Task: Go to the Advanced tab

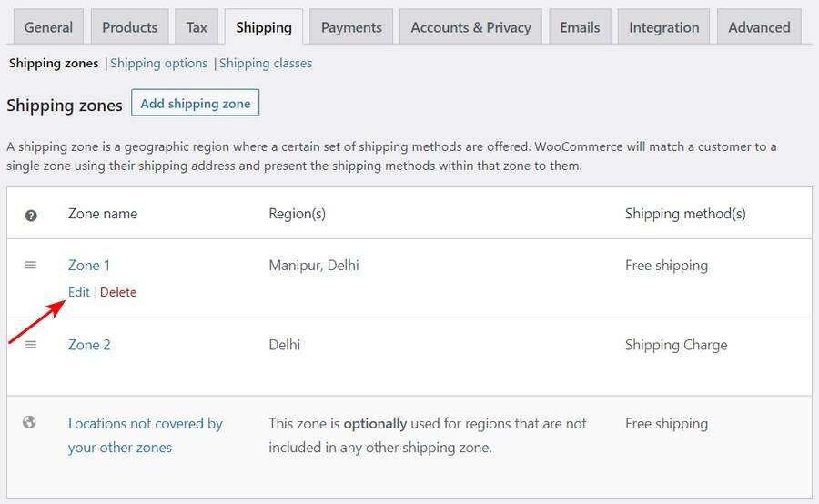Action: click(x=759, y=27)
